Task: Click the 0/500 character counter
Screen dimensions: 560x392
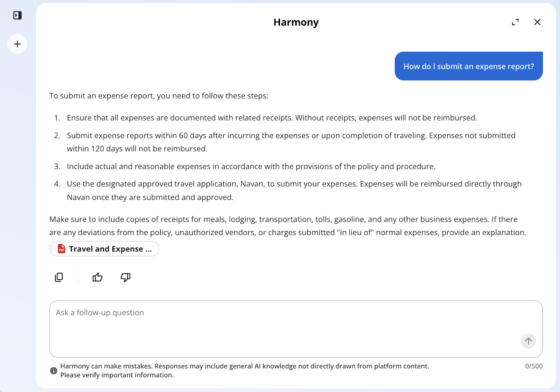Action: pos(534,366)
